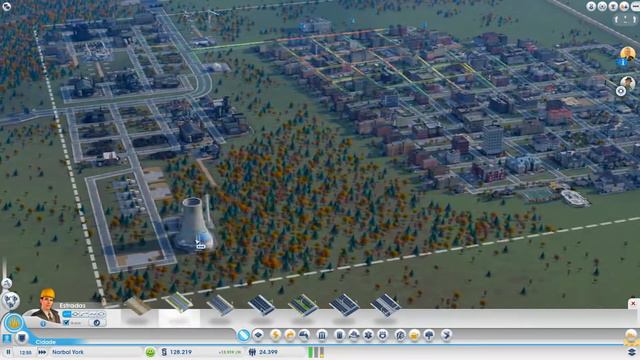Viewport: 640px width, 360px height.
Task: Choose the low density street thumbnail
Action: click(x=179, y=302)
